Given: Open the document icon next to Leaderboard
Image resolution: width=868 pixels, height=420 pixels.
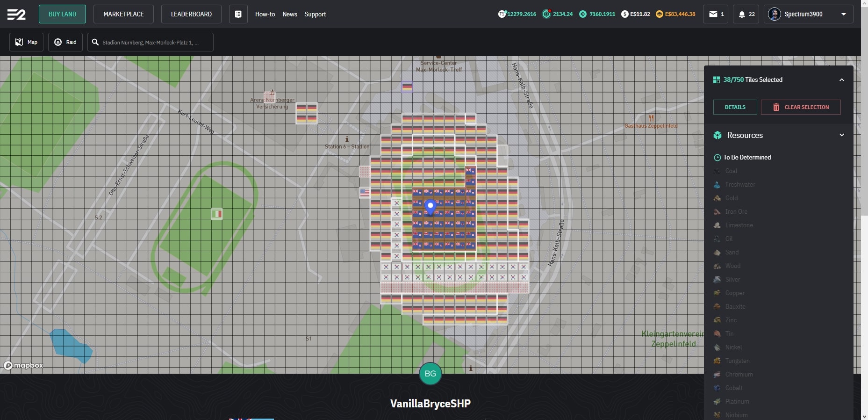Looking at the screenshot, I should click(x=238, y=14).
